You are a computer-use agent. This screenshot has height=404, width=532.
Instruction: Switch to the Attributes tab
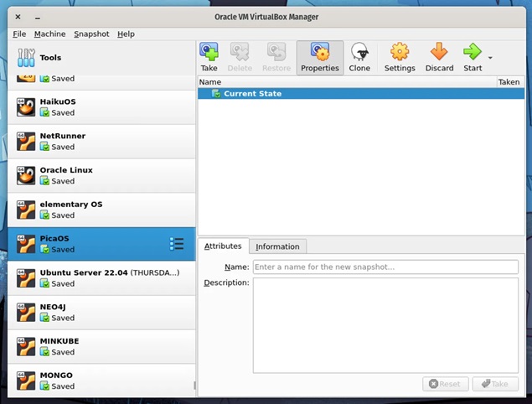[x=223, y=246]
